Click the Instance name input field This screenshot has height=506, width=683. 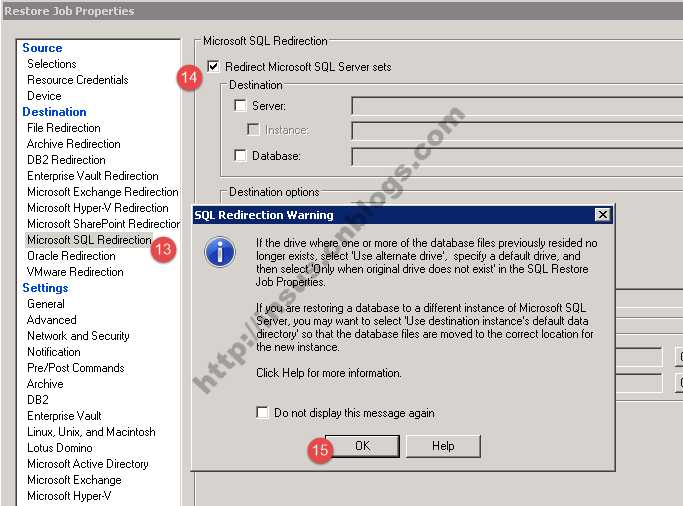(x=517, y=131)
